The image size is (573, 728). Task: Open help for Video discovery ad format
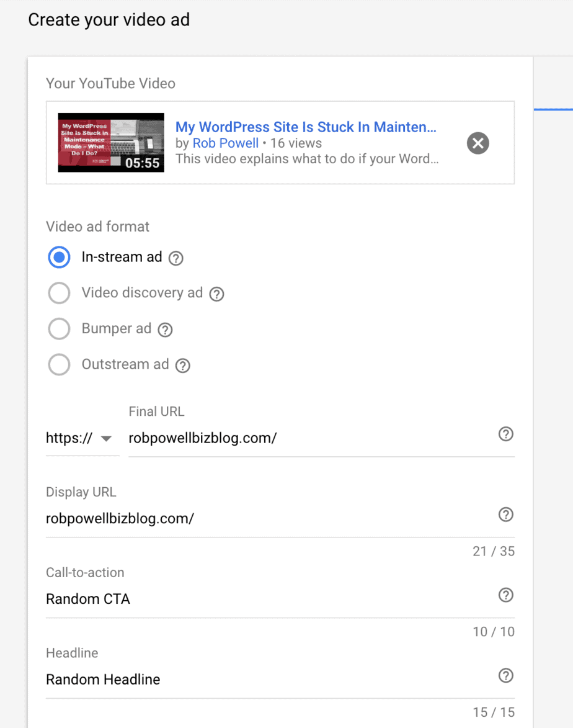click(x=216, y=293)
